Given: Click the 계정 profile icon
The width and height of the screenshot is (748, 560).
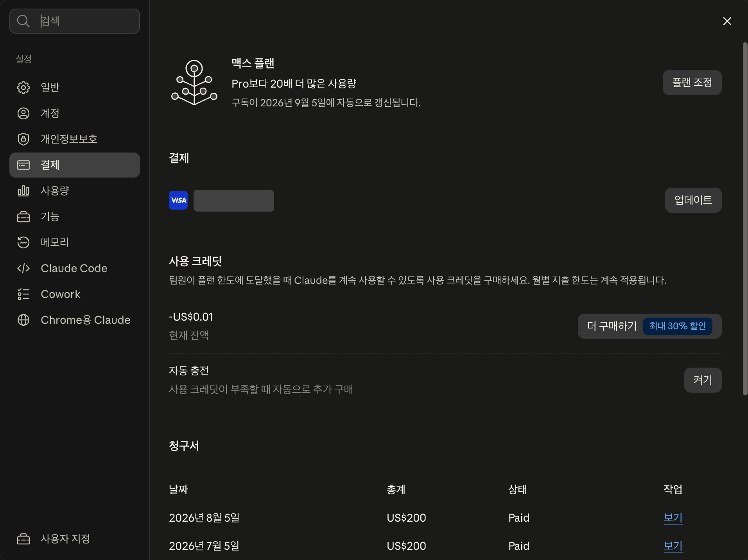Looking at the screenshot, I should (23, 113).
